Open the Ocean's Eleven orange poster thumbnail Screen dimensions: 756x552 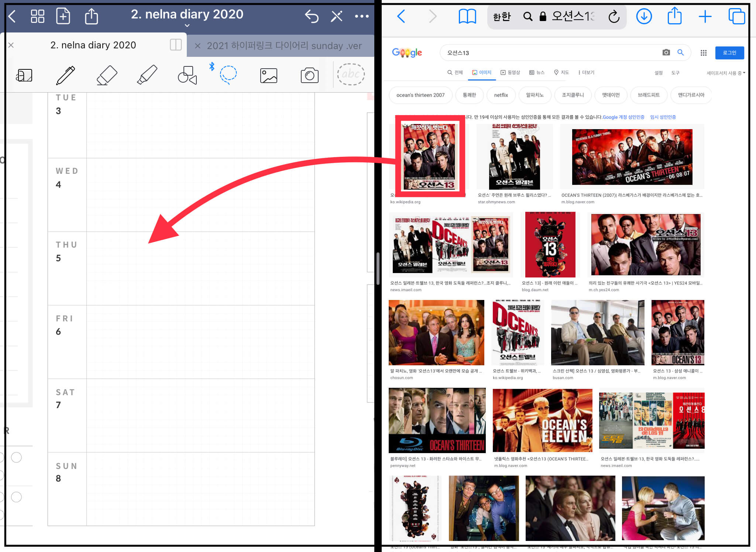(542, 420)
